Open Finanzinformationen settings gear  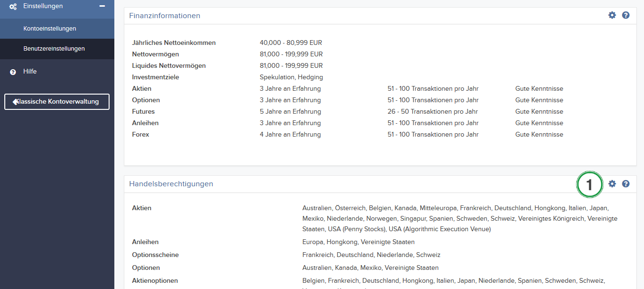(x=612, y=15)
